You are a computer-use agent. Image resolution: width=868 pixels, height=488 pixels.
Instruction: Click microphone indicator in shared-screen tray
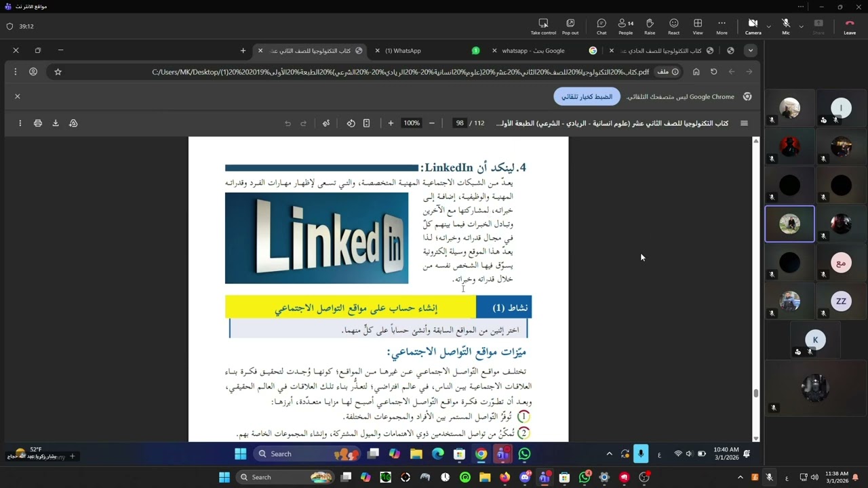click(x=641, y=454)
